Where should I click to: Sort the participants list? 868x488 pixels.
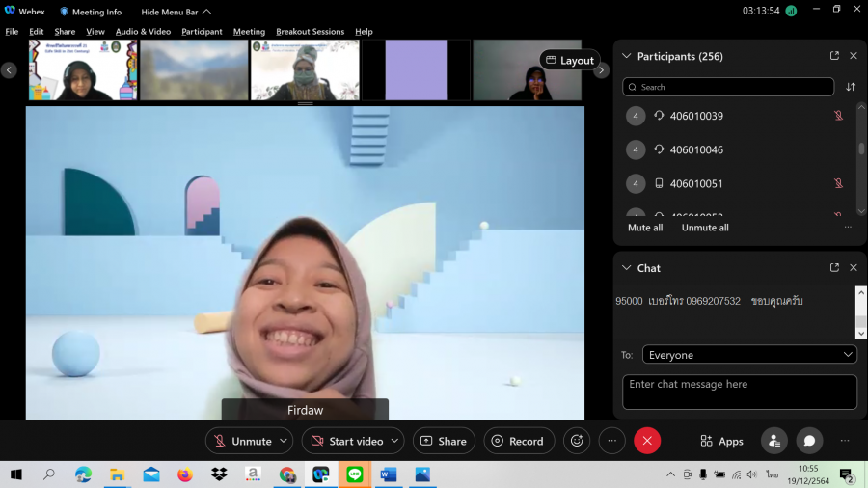click(851, 87)
